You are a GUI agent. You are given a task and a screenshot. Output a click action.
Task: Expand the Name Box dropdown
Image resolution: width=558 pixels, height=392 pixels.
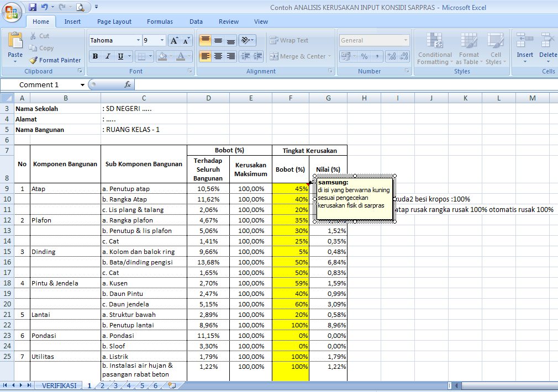(82, 85)
